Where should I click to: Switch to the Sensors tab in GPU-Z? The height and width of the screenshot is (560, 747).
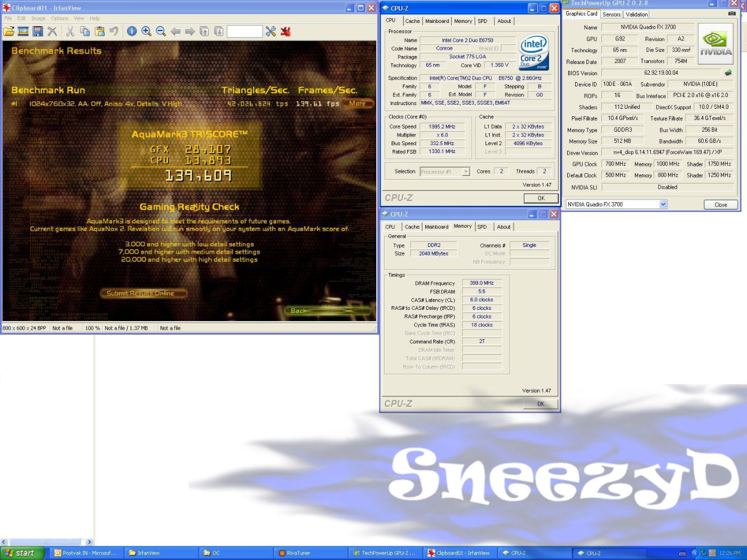[x=611, y=14]
